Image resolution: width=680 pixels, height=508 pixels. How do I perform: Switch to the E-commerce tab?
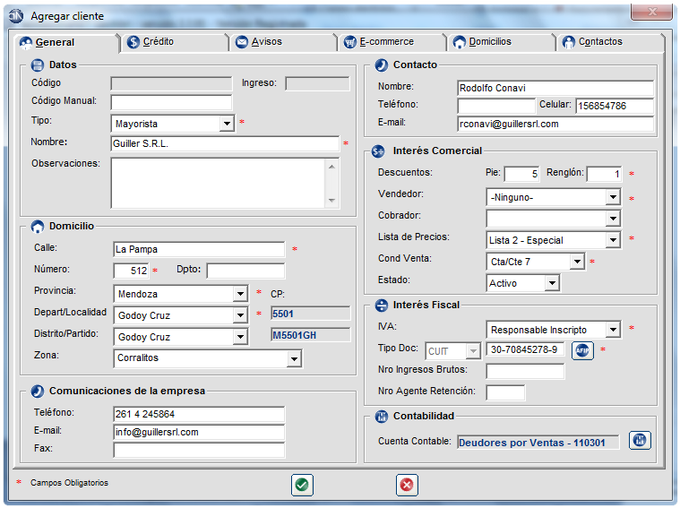click(392, 42)
